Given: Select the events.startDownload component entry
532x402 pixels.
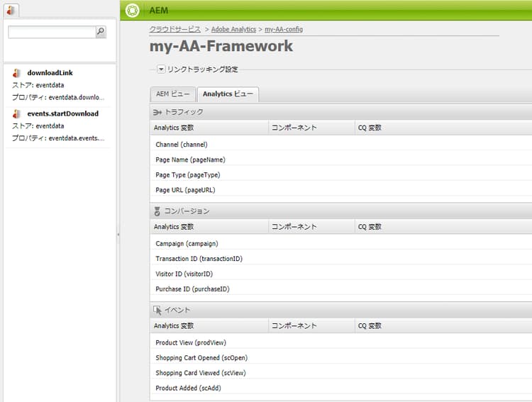Looking at the screenshot, I should point(58,126).
